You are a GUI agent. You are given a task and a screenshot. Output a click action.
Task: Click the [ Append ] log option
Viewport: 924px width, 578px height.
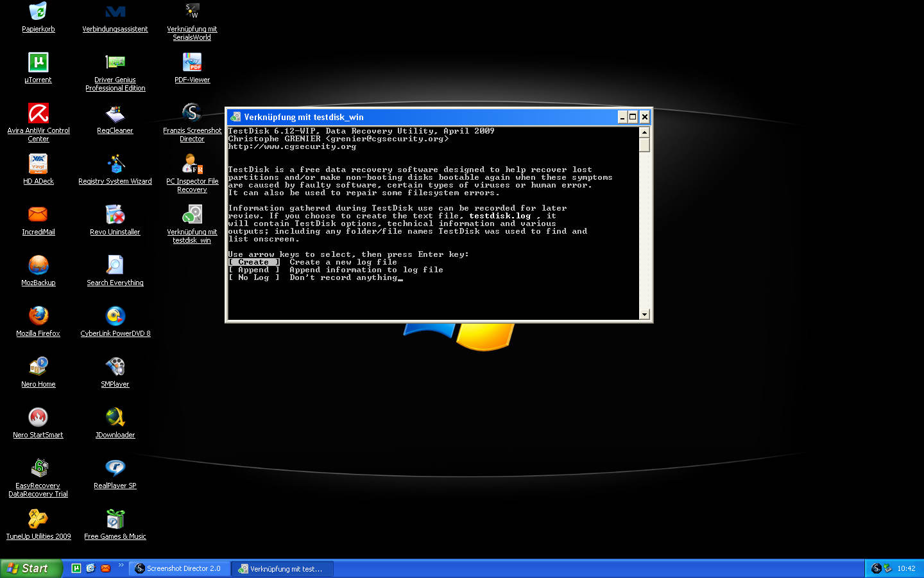click(x=254, y=270)
